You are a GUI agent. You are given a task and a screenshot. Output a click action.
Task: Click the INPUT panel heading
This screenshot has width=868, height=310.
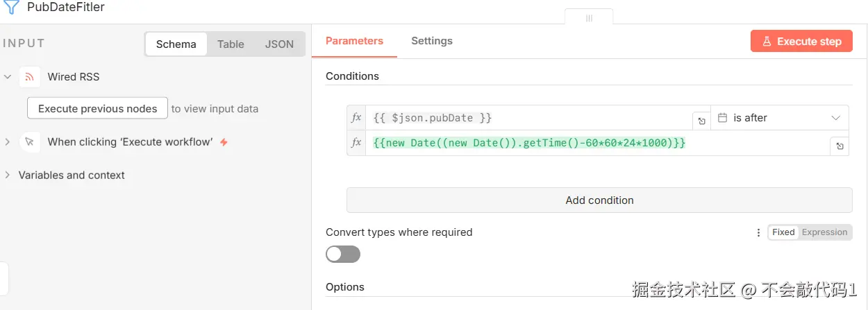[24, 43]
